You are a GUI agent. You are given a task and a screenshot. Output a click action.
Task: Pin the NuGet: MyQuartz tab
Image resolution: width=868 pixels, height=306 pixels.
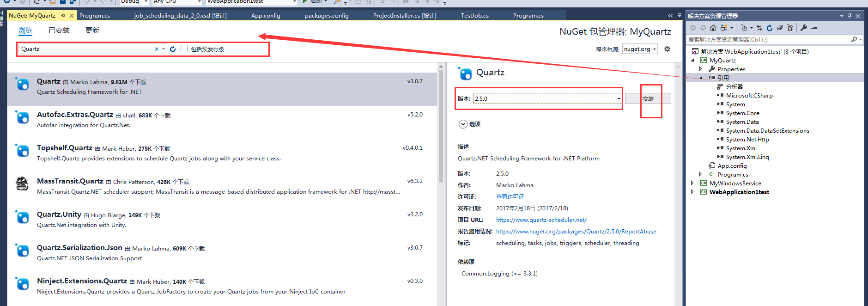[63, 16]
